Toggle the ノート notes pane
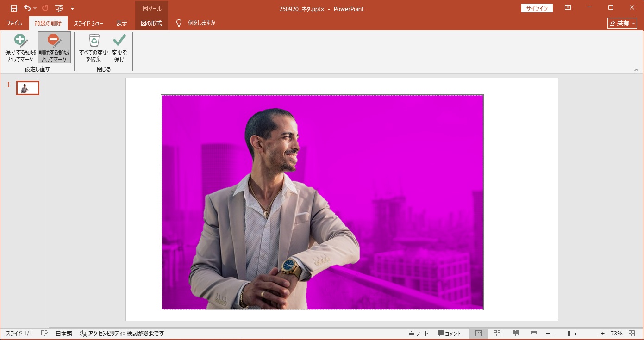Viewport: 644px width, 340px height. pyautogui.click(x=419, y=334)
